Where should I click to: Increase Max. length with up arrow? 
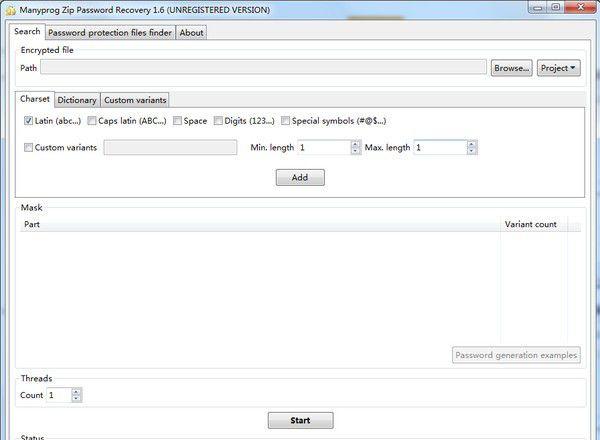click(471, 144)
